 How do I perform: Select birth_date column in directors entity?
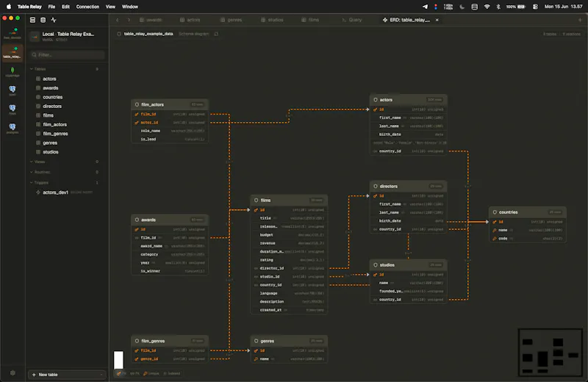click(408, 221)
